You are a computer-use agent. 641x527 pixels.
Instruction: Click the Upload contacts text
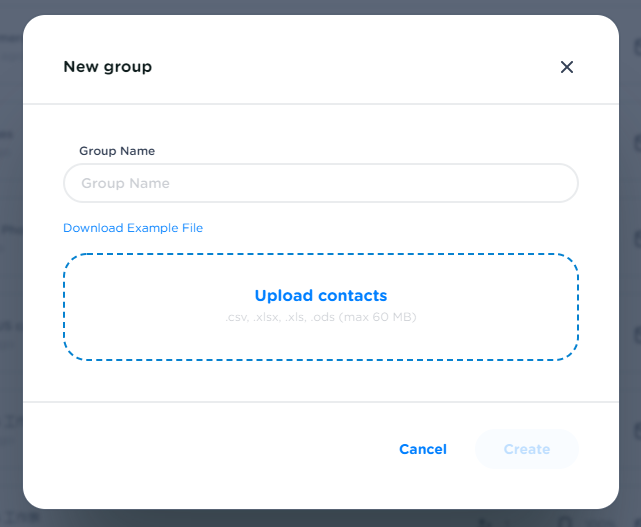coord(321,296)
